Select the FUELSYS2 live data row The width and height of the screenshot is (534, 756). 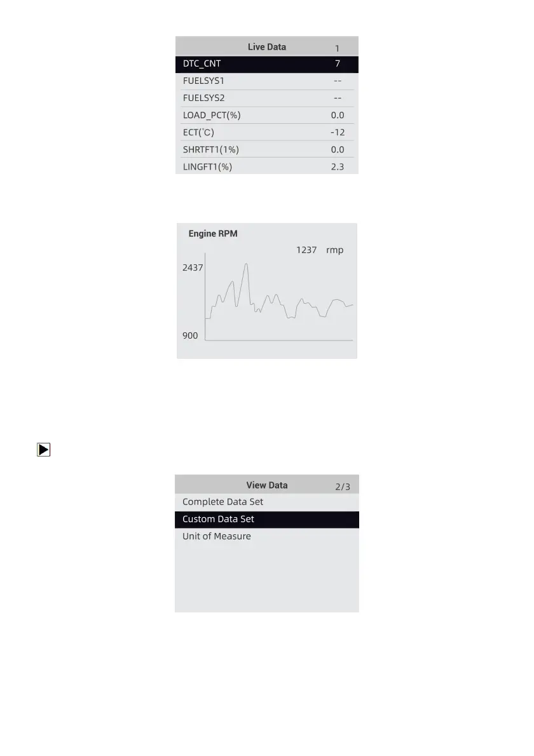tap(267, 98)
